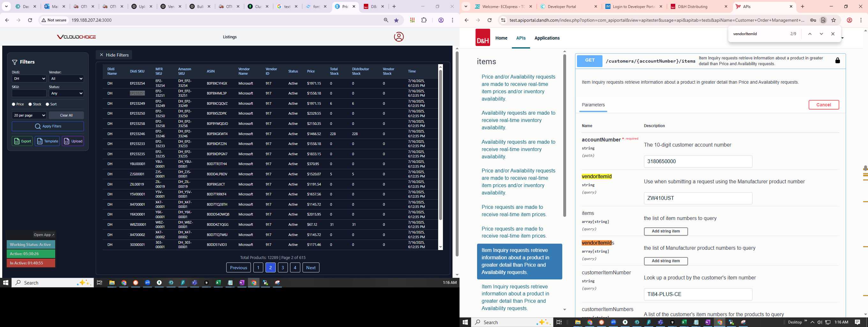Image resolution: width=868 pixels, height=327 pixels.
Task: Open Excel from the left monitor's taskbar
Action: point(218,283)
